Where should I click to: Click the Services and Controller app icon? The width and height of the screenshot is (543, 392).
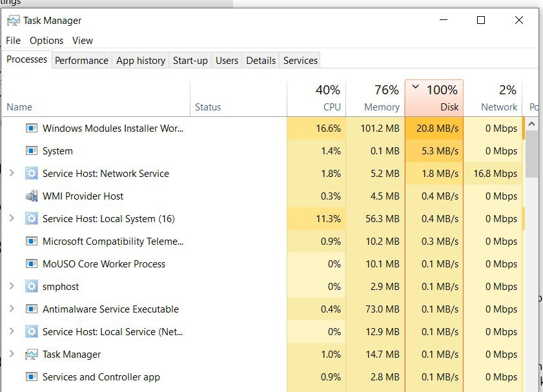tap(32, 377)
